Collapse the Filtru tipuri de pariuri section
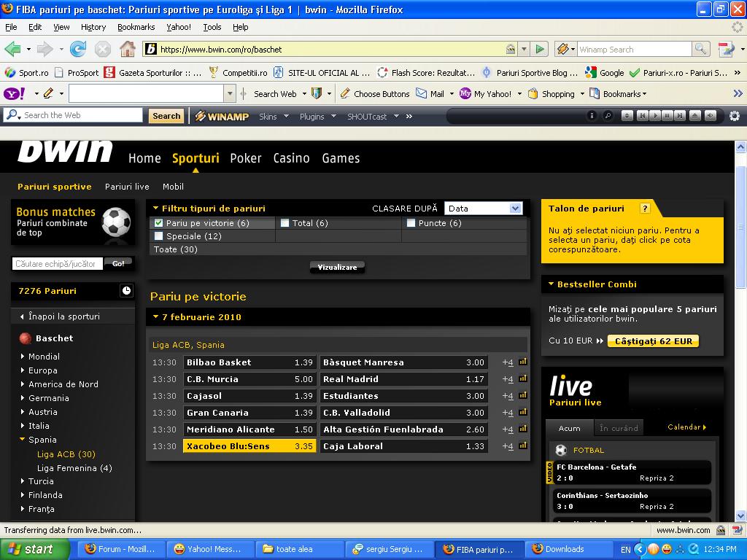 tap(155, 208)
